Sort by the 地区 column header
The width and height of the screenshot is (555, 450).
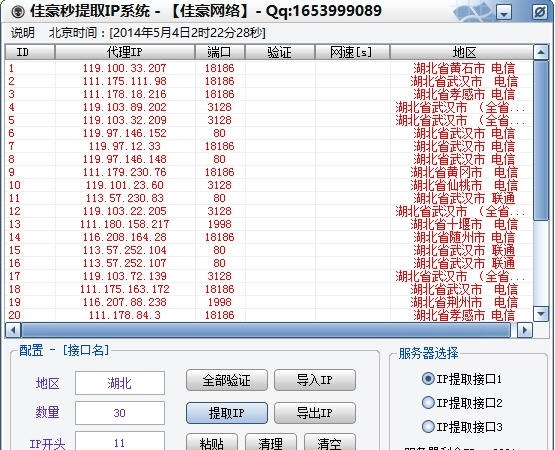click(461, 52)
